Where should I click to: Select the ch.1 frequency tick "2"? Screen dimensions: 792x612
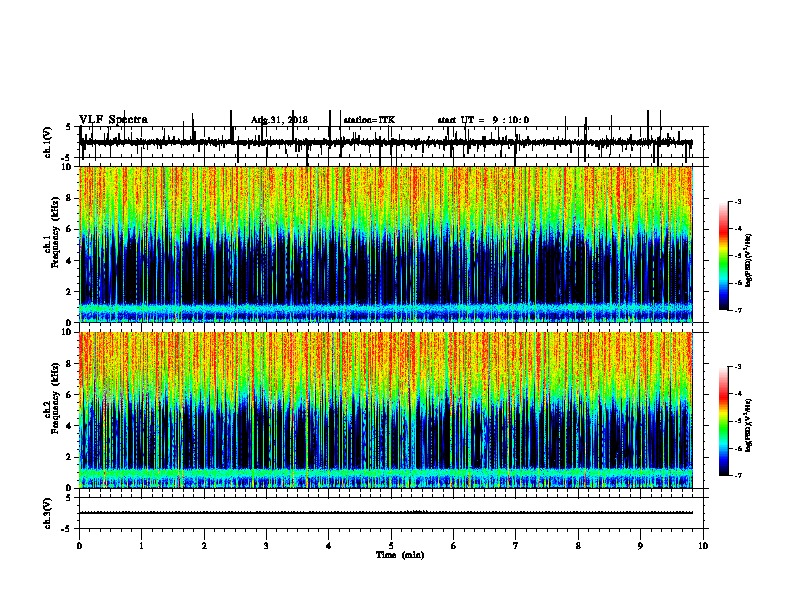(70, 292)
